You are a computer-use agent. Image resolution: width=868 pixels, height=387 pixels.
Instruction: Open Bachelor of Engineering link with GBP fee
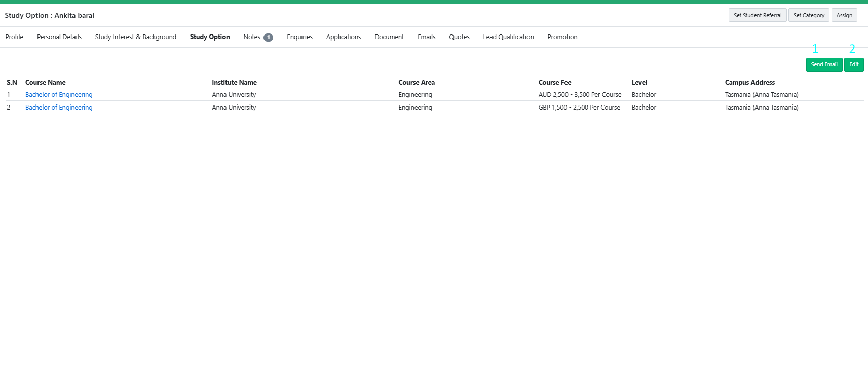pyautogui.click(x=59, y=108)
